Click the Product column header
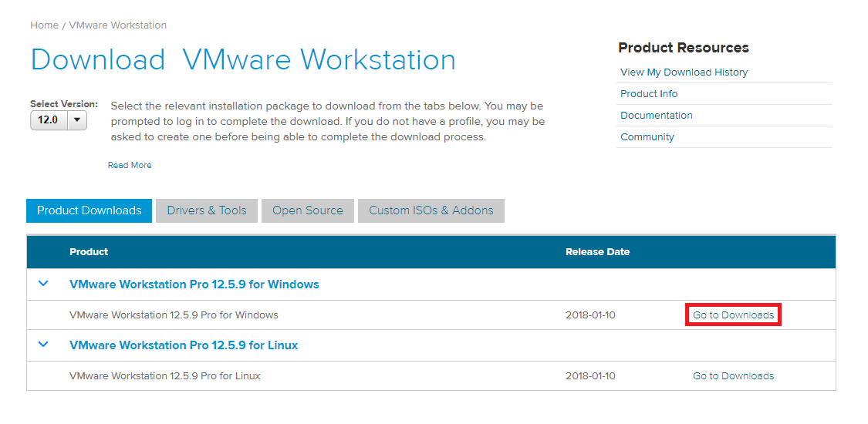 89,251
